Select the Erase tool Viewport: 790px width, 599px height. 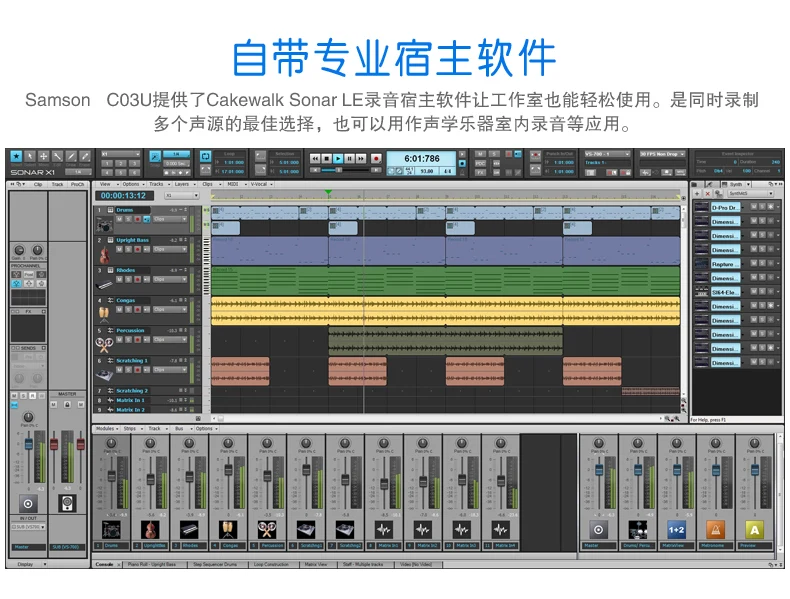click(x=85, y=157)
